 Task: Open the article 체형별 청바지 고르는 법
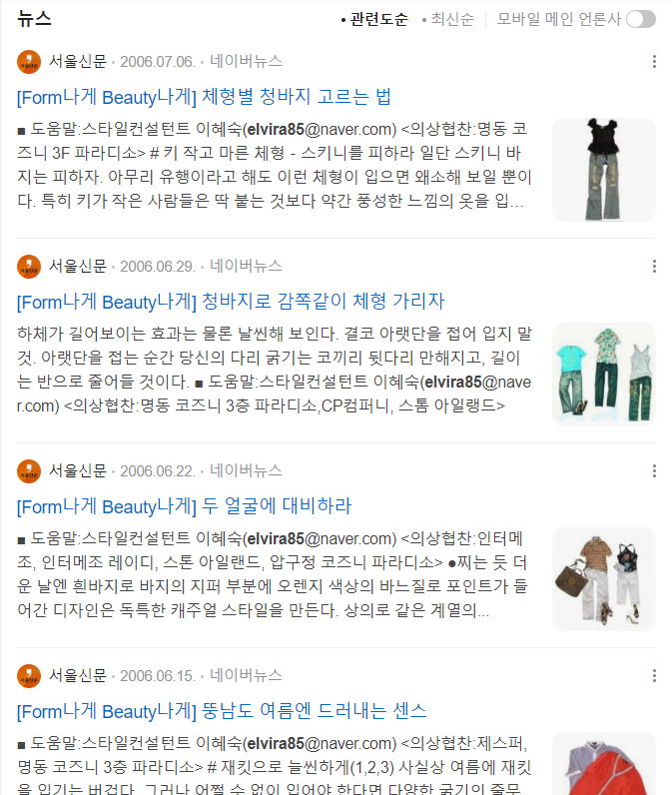coord(204,96)
